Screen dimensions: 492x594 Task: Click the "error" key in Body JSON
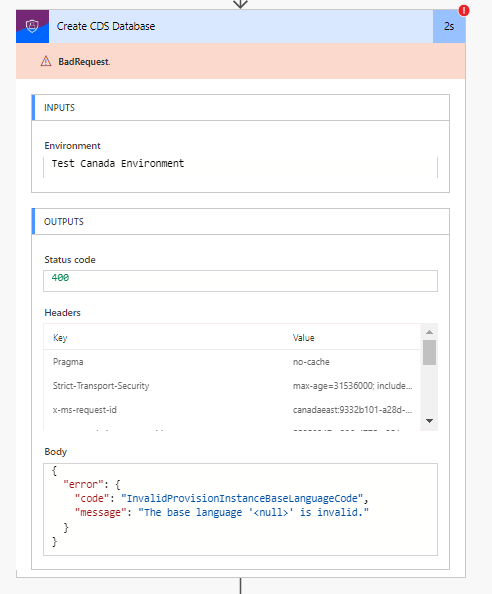83,485
